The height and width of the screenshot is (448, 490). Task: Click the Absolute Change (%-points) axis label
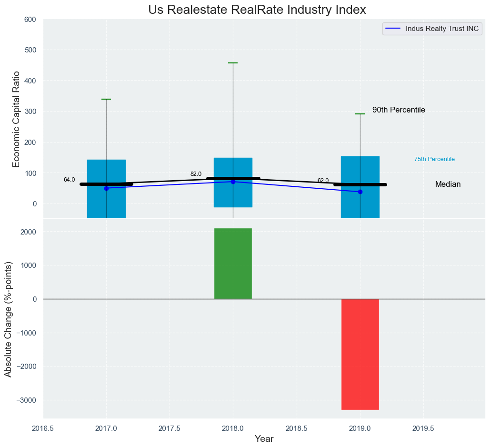(x=8, y=319)
